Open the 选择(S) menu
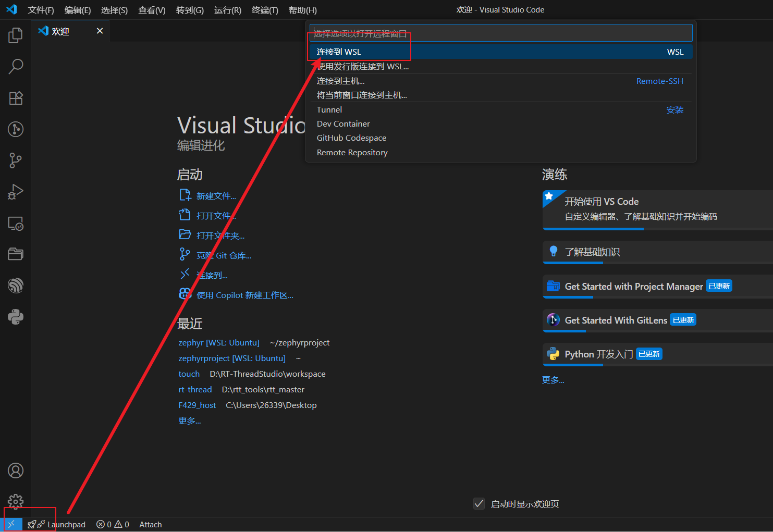This screenshot has width=773, height=532. point(114,10)
